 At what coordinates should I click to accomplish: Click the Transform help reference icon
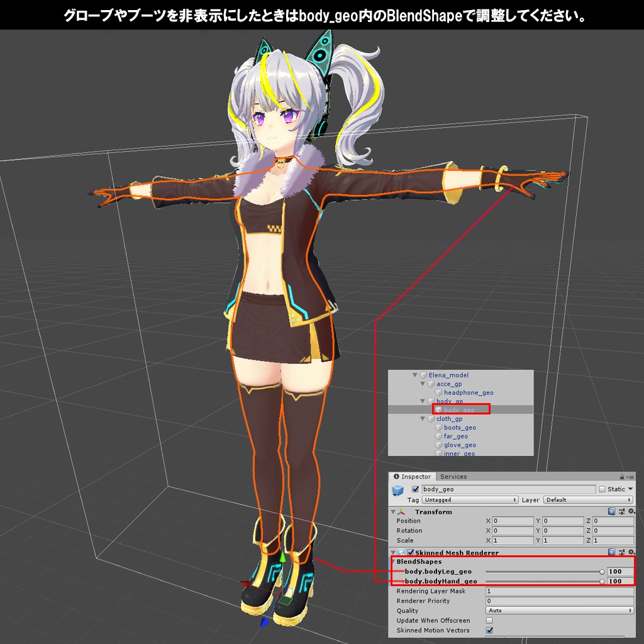click(x=611, y=511)
